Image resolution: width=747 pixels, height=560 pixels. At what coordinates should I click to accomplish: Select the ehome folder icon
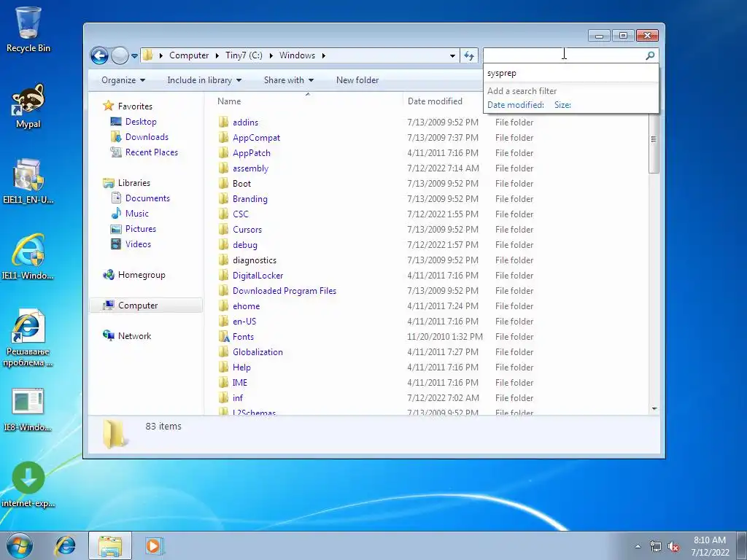click(x=223, y=306)
